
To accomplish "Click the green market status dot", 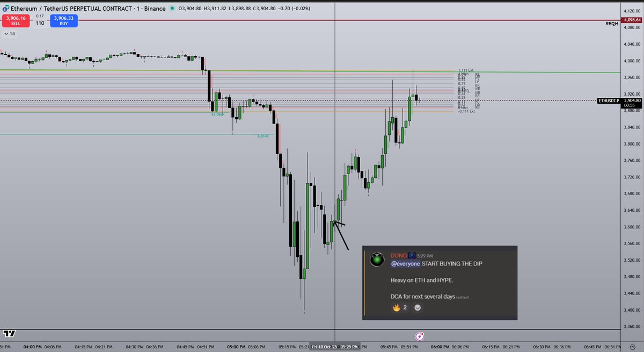I will [x=171, y=9].
